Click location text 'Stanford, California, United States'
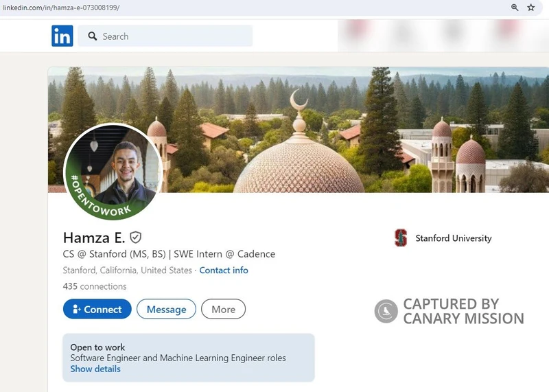 (x=128, y=270)
